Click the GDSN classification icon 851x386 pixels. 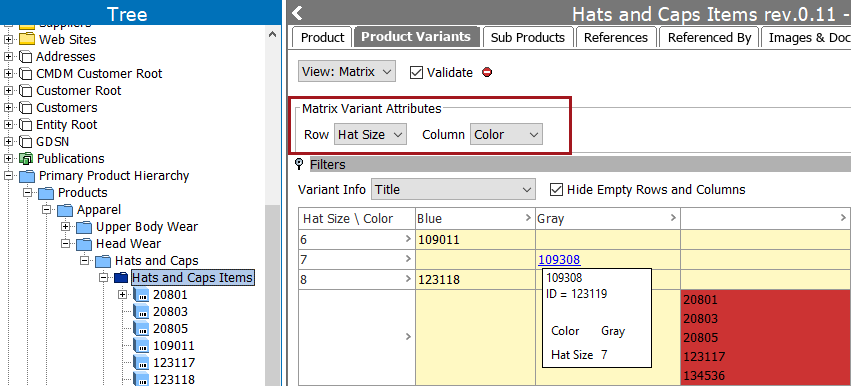coord(26,142)
